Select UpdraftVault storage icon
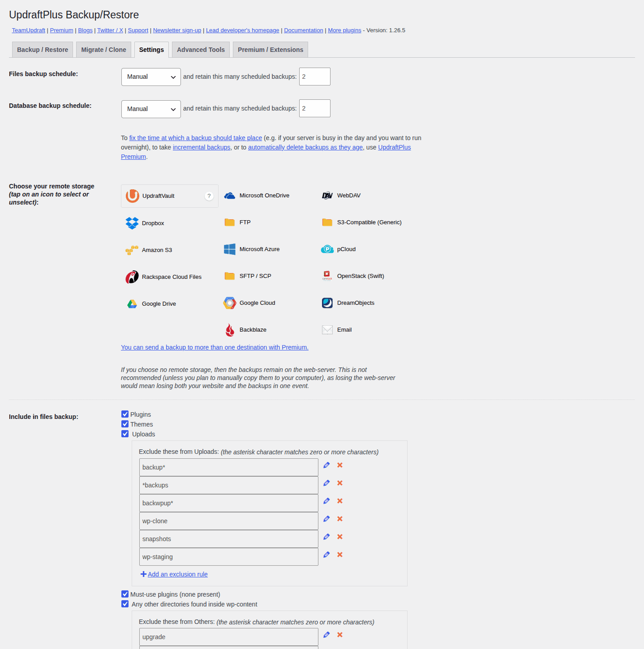 (x=133, y=196)
